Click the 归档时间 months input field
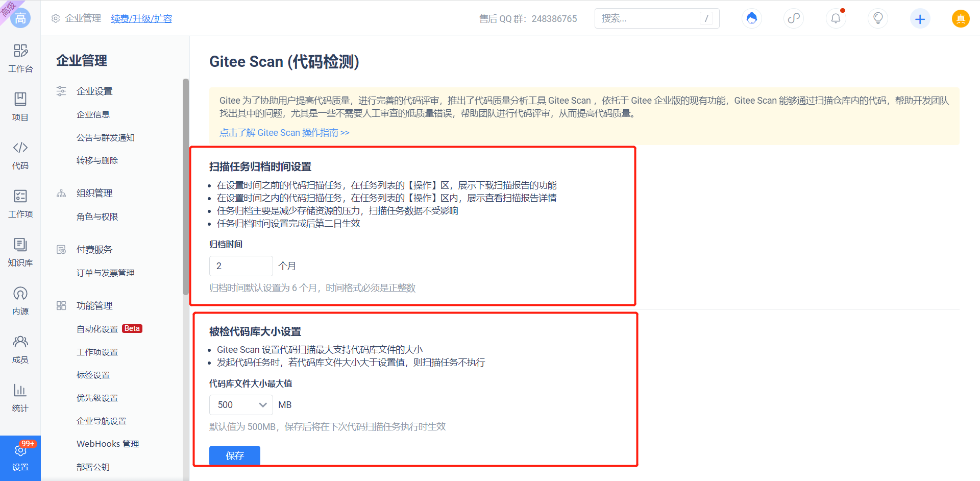 (x=241, y=266)
